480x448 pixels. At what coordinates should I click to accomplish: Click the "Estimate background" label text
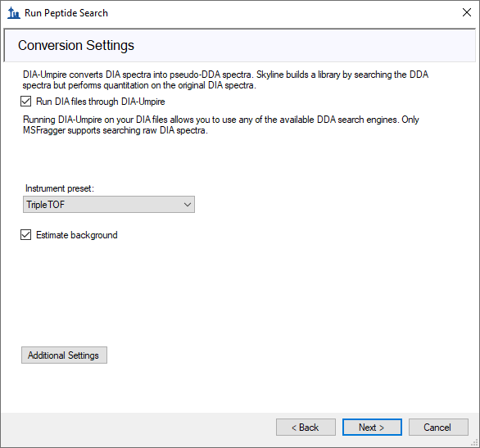[x=76, y=235]
